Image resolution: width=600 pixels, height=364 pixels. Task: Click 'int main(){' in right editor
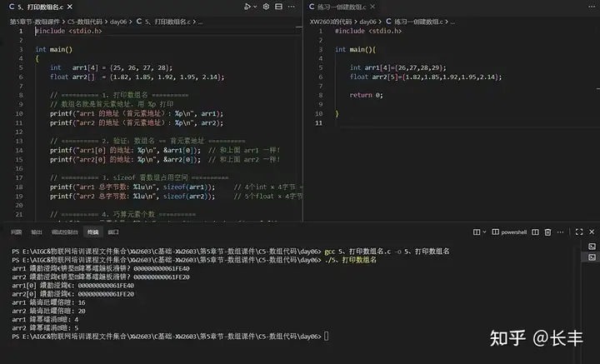click(x=356, y=49)
